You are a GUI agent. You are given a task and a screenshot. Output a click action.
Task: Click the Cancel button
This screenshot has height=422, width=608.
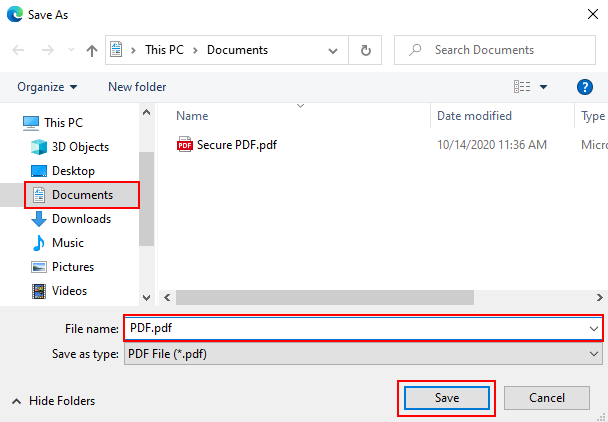pos(547,398)
